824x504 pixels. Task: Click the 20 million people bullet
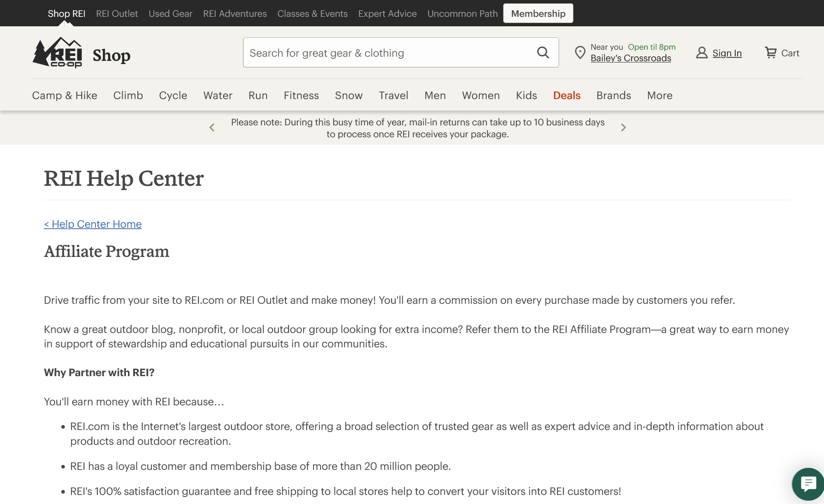pyautogui.click(x=260, y=466)
